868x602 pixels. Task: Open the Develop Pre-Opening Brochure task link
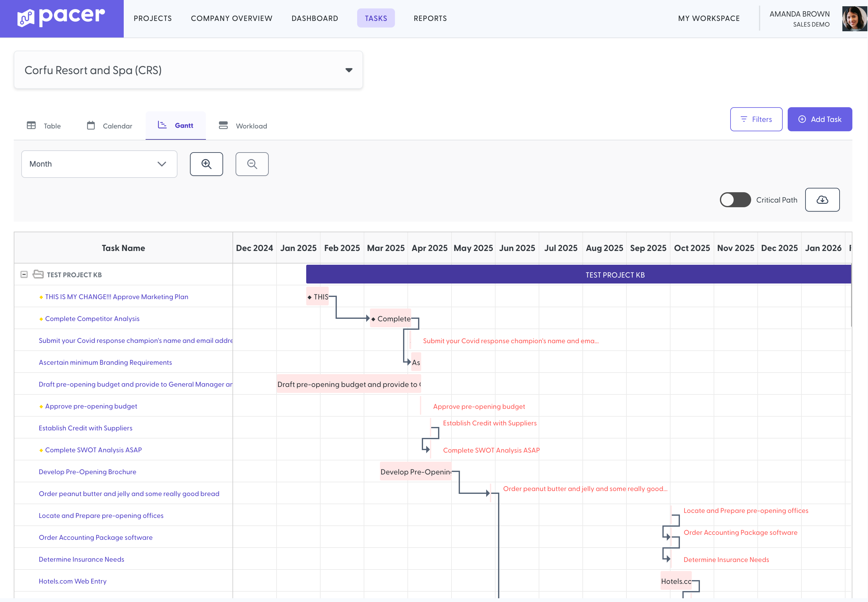click(x=87, y=471)
